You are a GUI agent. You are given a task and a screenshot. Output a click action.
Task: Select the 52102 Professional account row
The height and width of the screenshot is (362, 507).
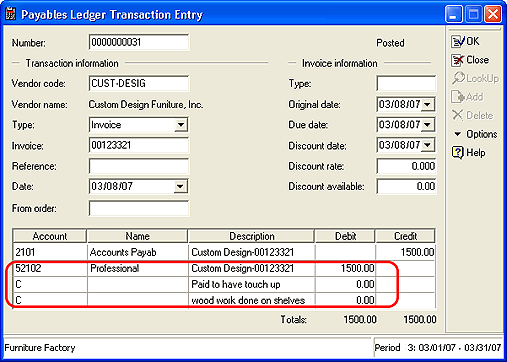click(x=224, y=269)
